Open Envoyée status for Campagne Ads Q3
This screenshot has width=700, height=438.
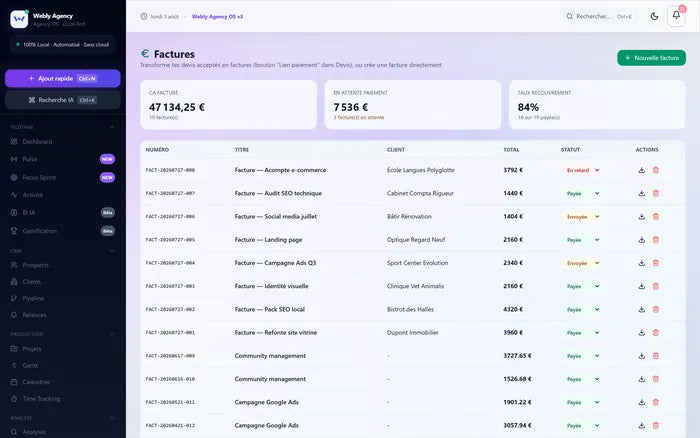tap(582, 263)
